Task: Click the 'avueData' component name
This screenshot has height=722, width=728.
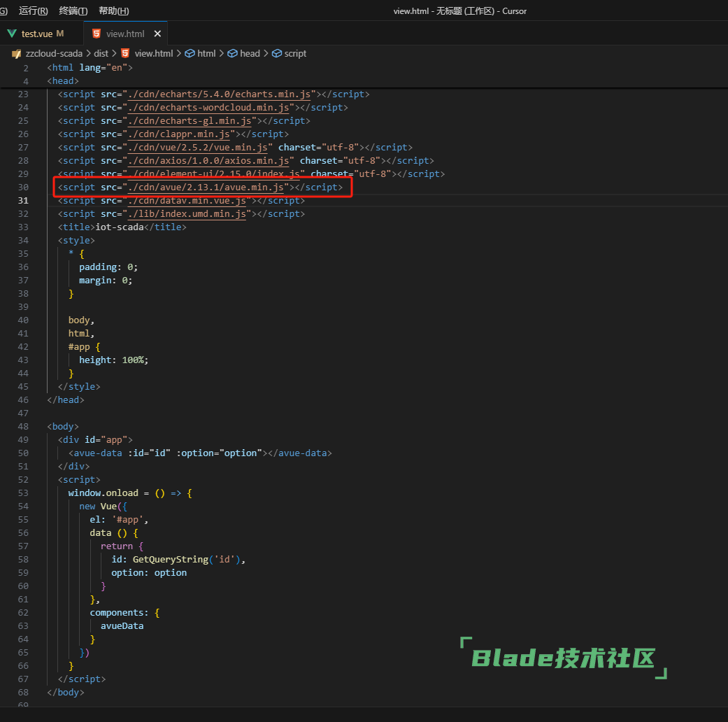Action: pos(122,626)
